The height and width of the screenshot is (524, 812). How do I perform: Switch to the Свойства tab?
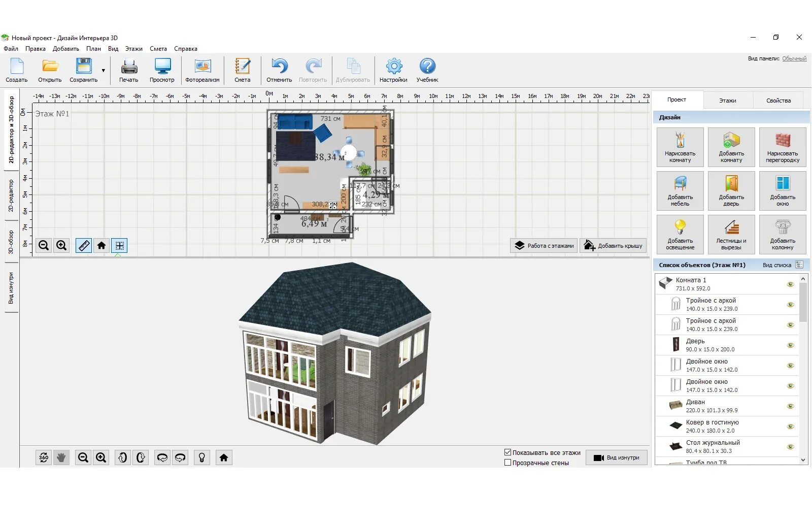click(x=779, y=101)
